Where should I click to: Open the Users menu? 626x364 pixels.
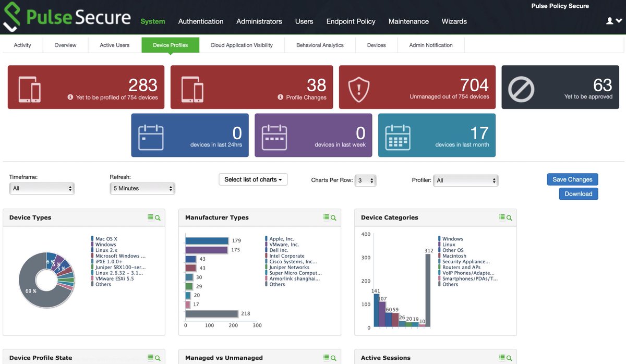[x=304, y=21]
